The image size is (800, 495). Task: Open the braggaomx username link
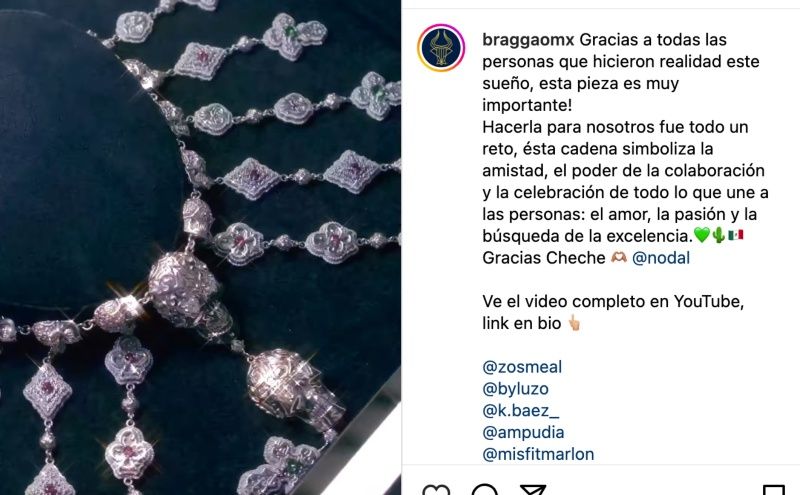point(528,39)
